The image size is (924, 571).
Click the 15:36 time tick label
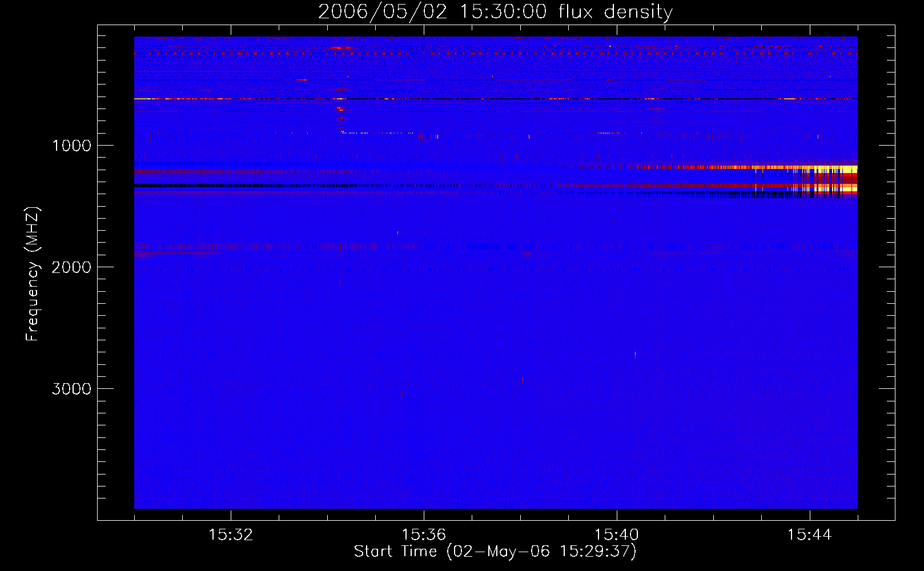click(424, 535)
